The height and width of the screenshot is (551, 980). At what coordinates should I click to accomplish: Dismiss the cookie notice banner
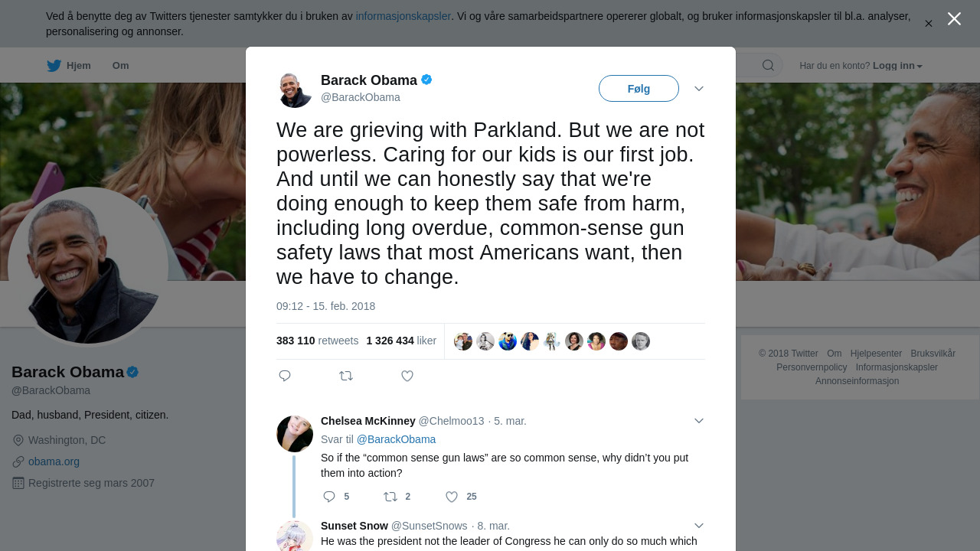point(929,24)
